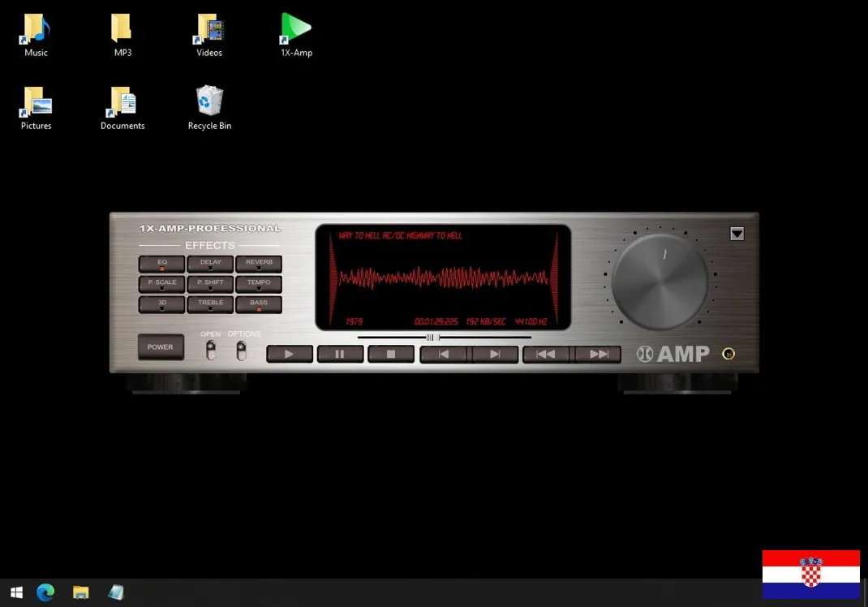Screen dimensions: 868x607
Task: Click the Tempo effect button
Action: click(259, 284)
